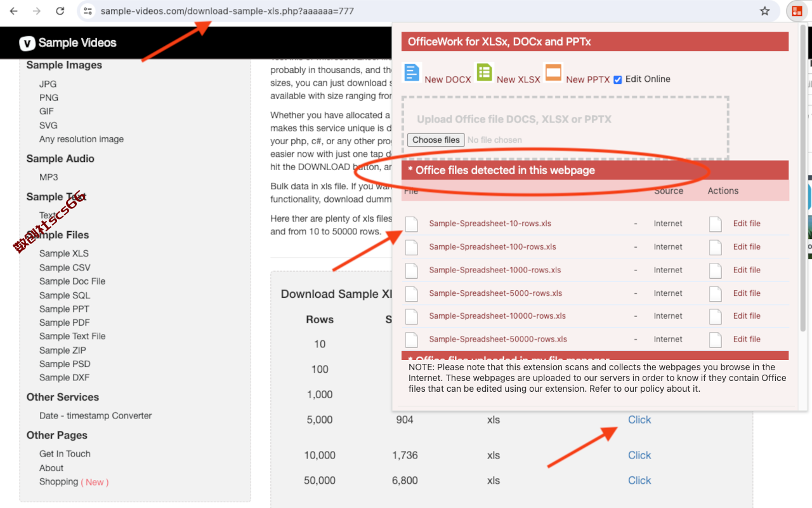
Task: Click edit icon in Sample-Spreadsheet-100-rows.xls row
Action: tap(716, 247)
